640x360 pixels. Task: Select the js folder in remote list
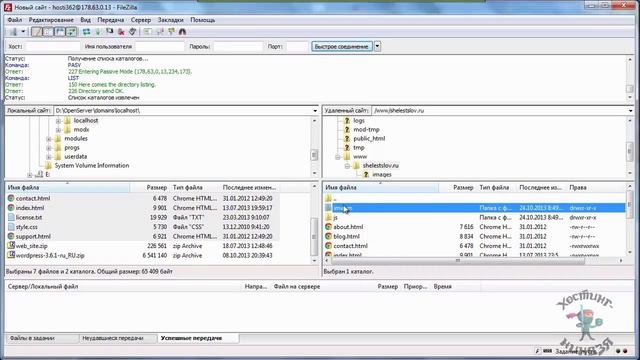point(336,218)
